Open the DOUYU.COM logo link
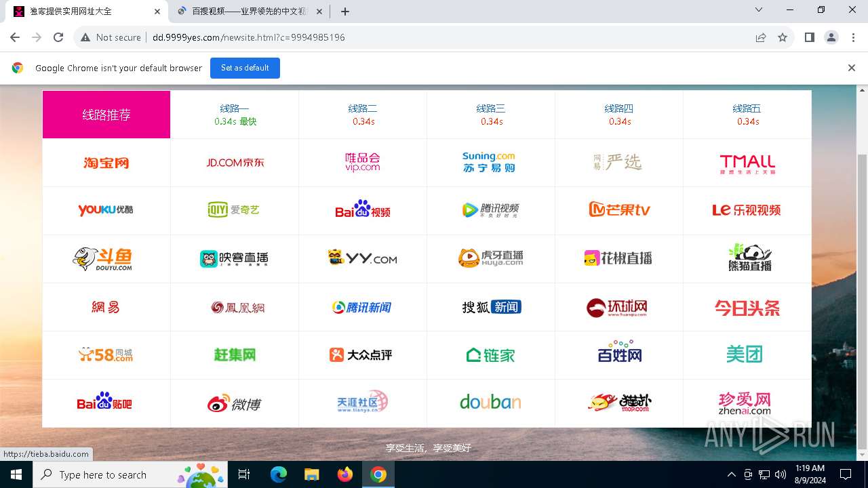 click(x=103, y=258)
